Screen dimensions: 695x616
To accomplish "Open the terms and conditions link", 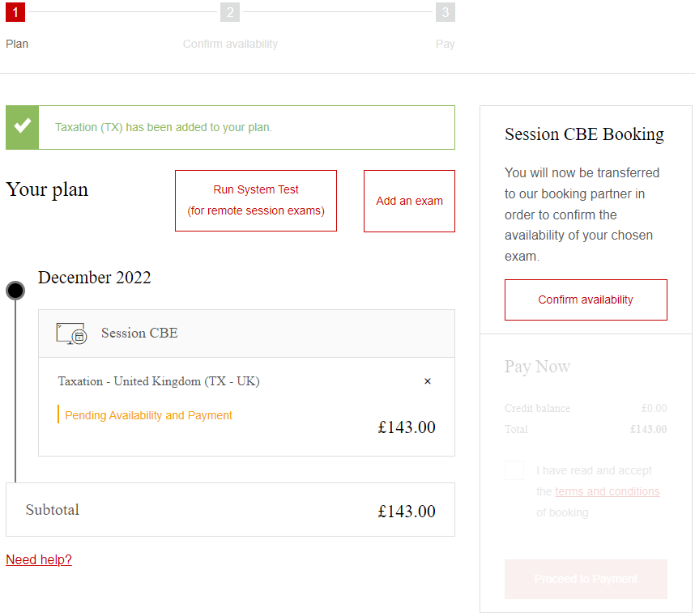I will pos(608,491).
